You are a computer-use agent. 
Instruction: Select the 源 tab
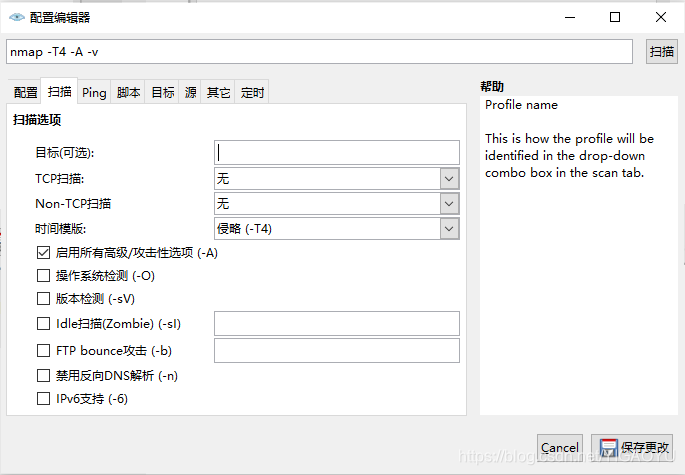pos(190,92)
